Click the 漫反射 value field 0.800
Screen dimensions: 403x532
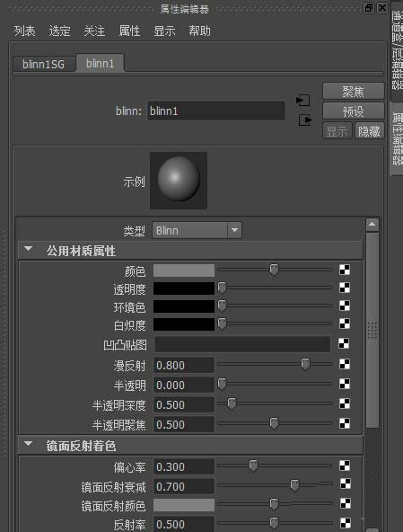(184, 366)
